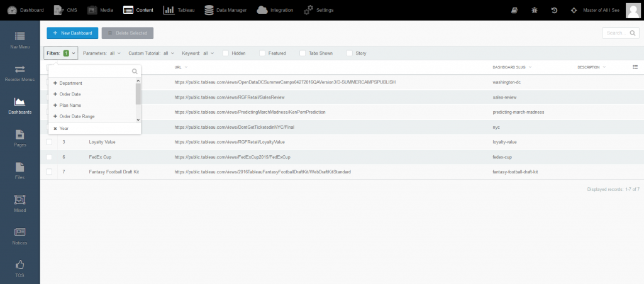This screenshot has width=644, height=284.
Task: Open the Parameters dropdown
Action: (102, 53)
